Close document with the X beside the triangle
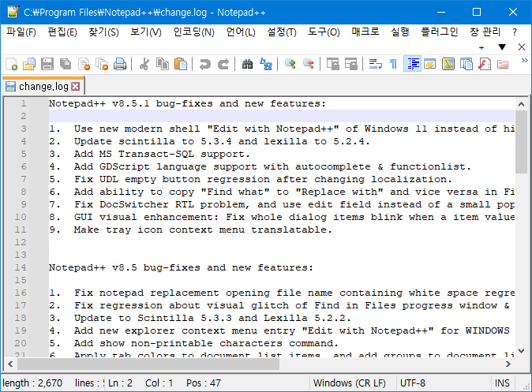Viewport: 532px width, 392px height. coord(522,47)
